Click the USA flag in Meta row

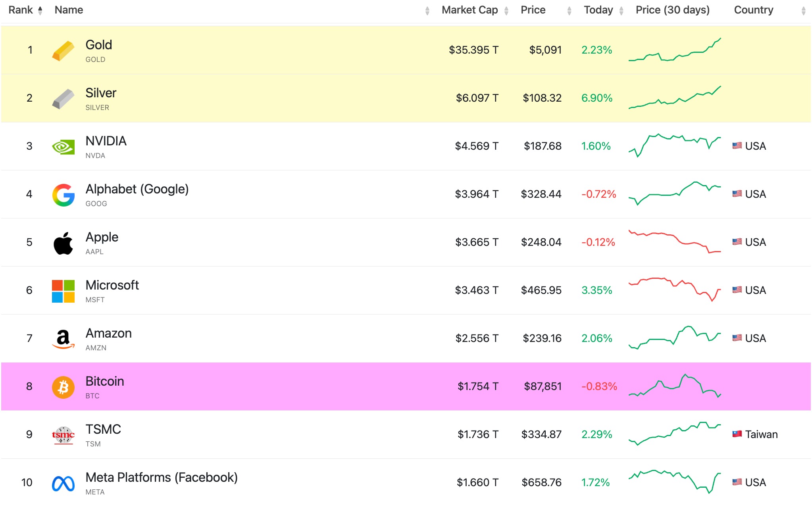pos(737,482)
